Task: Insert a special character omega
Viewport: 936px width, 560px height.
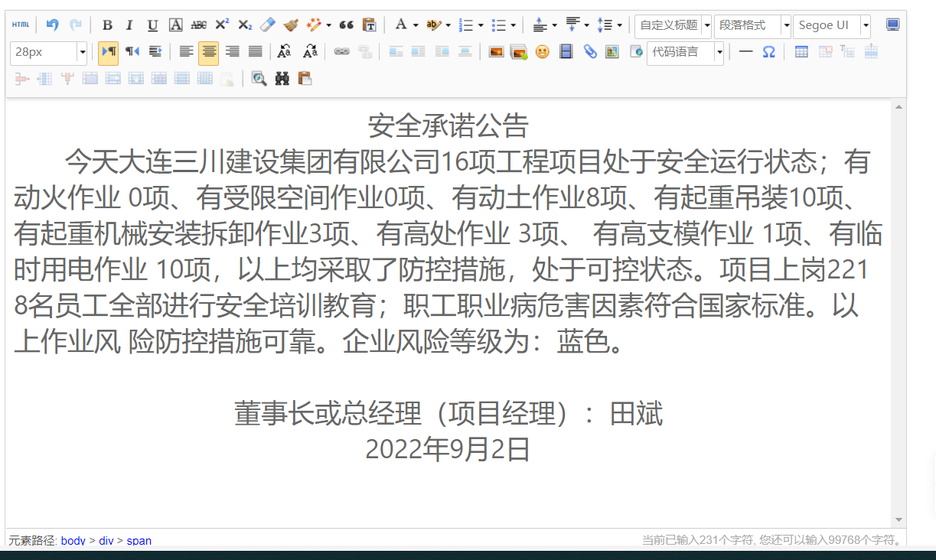Action: pos(768,52)
